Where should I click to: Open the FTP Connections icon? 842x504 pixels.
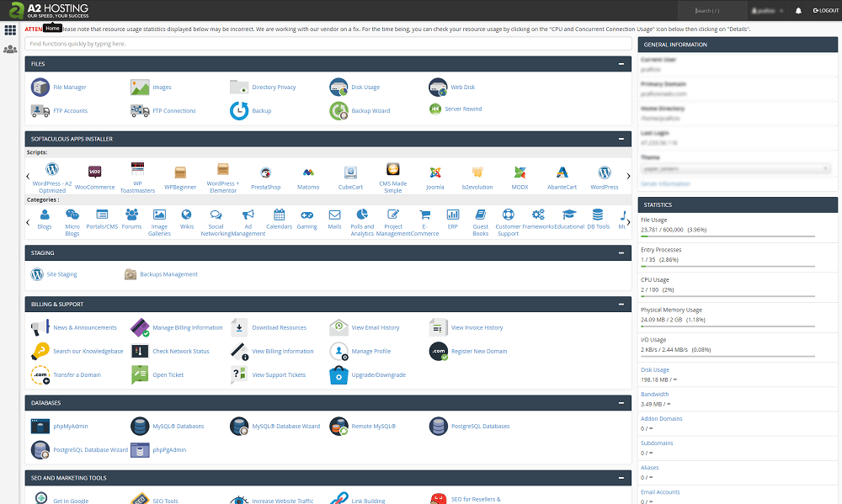[140, 110]
